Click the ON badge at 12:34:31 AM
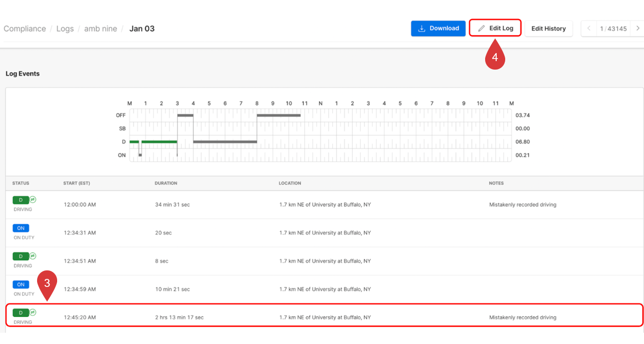The width and height of the screenshot is (644, 344). pos(21,228)
